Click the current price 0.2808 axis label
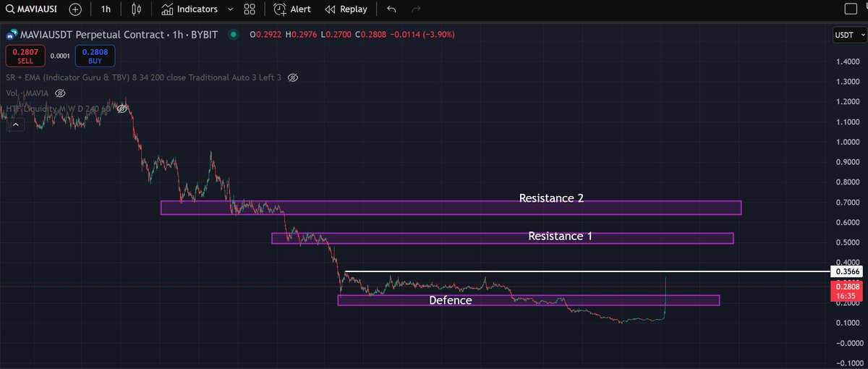 848,291
